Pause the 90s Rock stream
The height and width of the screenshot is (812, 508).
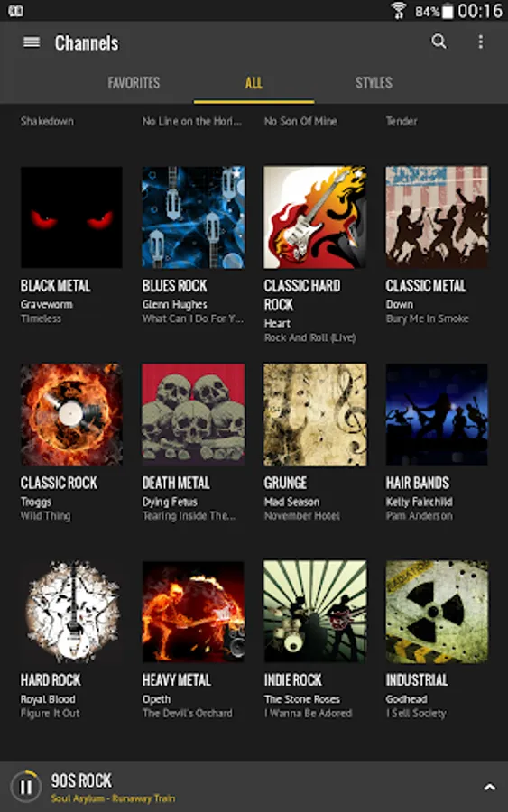pos(25,787)
